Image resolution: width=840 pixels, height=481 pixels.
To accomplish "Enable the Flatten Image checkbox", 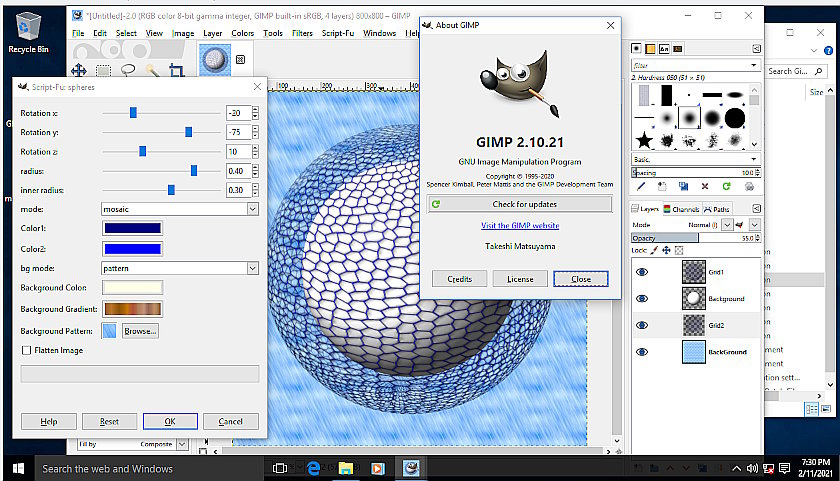I will 27,350.
